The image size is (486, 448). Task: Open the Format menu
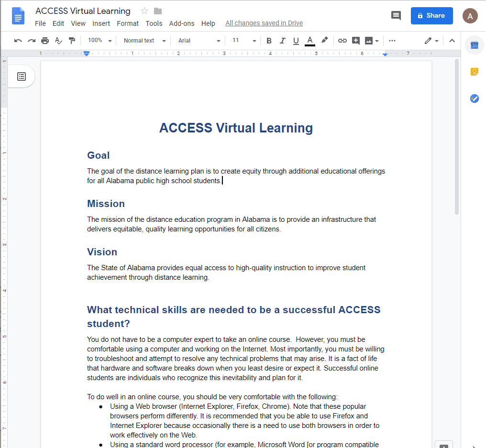128,23
